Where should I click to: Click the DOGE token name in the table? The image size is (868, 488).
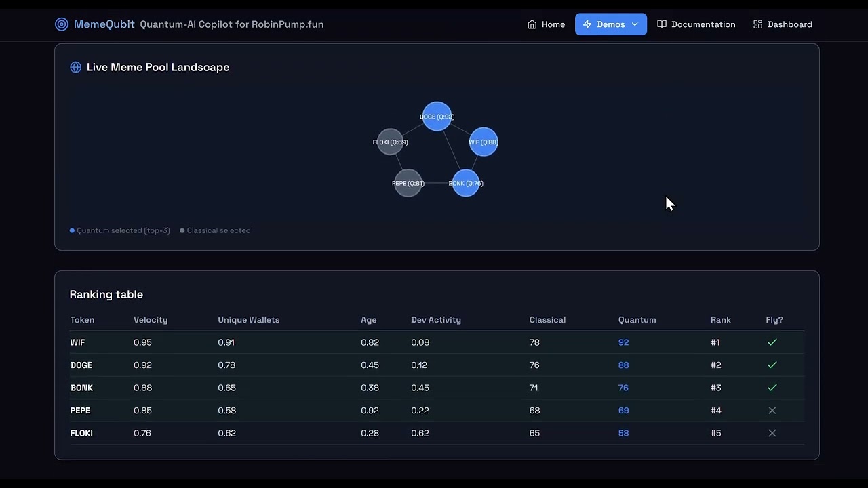point(81,365)
